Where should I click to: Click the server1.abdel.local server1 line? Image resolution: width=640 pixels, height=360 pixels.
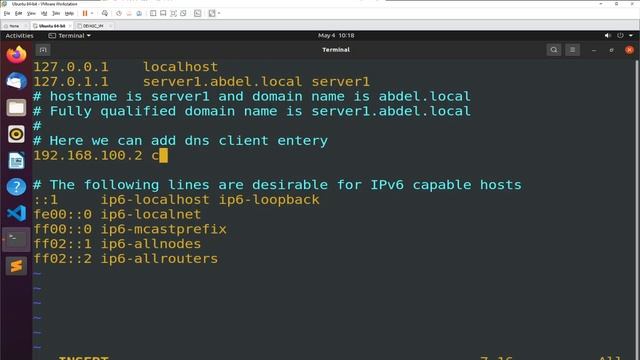pos(201,82)
